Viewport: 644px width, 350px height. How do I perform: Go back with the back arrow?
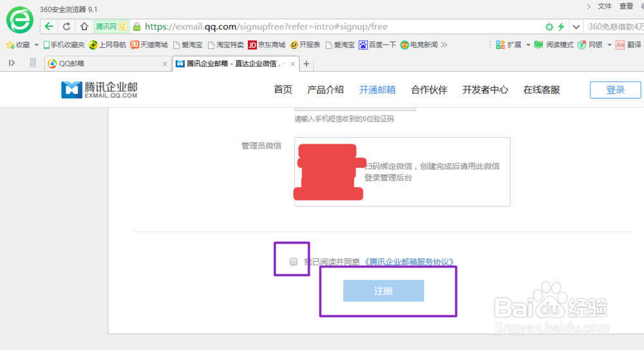tap(49, 26)
